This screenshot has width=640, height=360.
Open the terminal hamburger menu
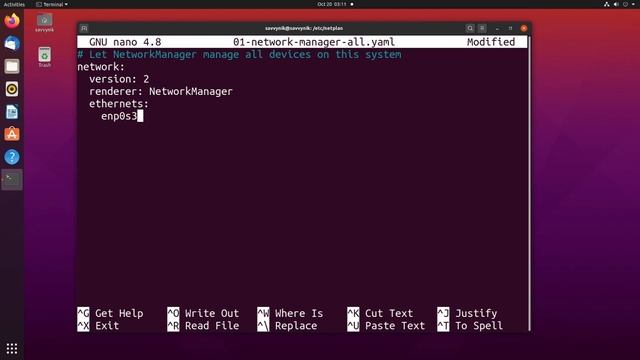482,28
